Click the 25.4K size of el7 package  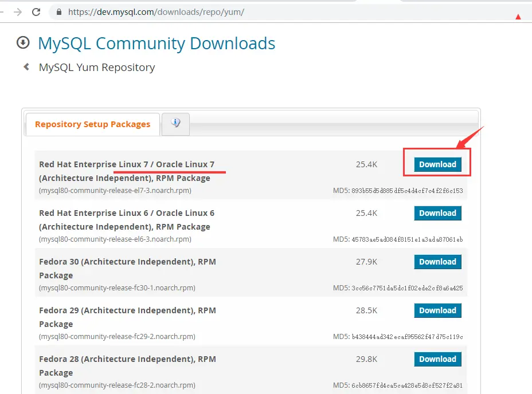(x=366, y=164)
